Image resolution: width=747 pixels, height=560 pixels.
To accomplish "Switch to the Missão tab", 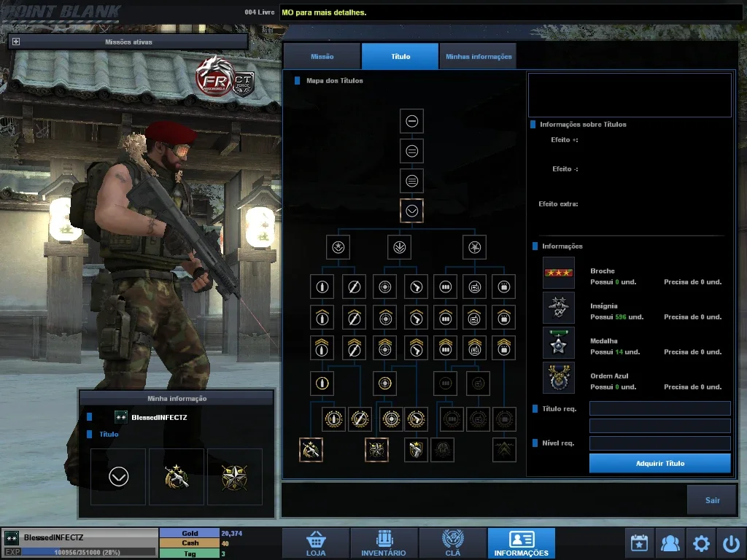I will pyautogui.click(x=322, y=56).
